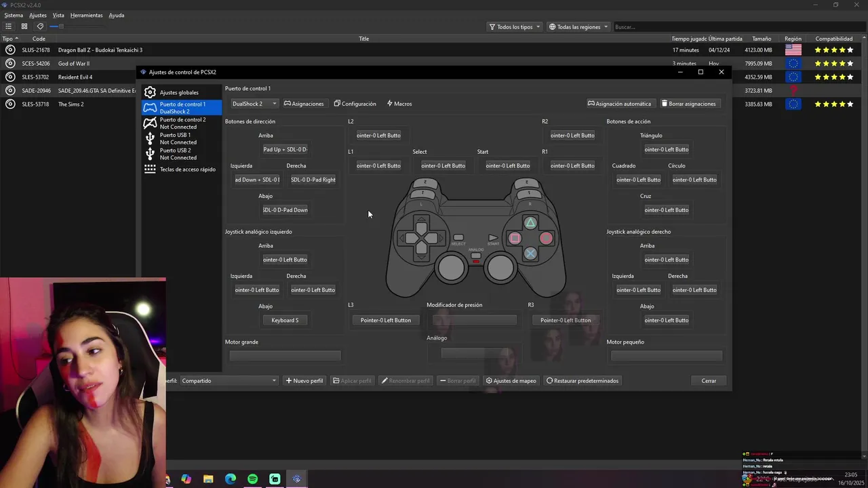
Task: Open the Sistema menu
Action: click(x=14, y=15)
